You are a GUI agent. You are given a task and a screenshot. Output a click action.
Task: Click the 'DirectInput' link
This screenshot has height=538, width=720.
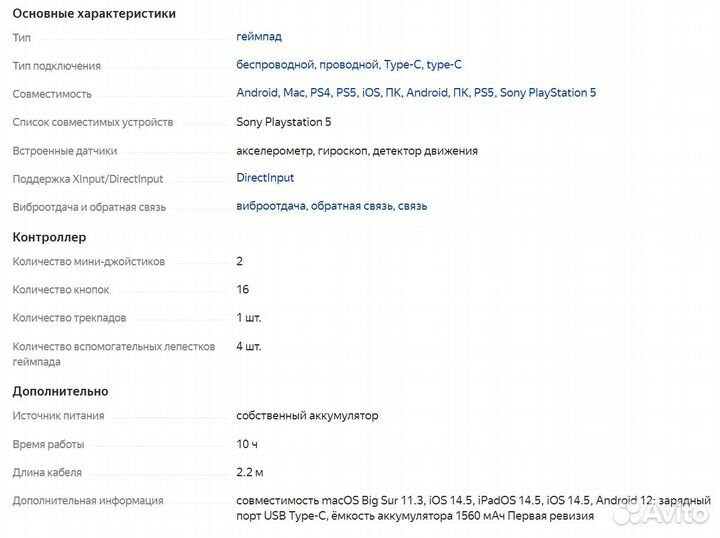point(265,178)
